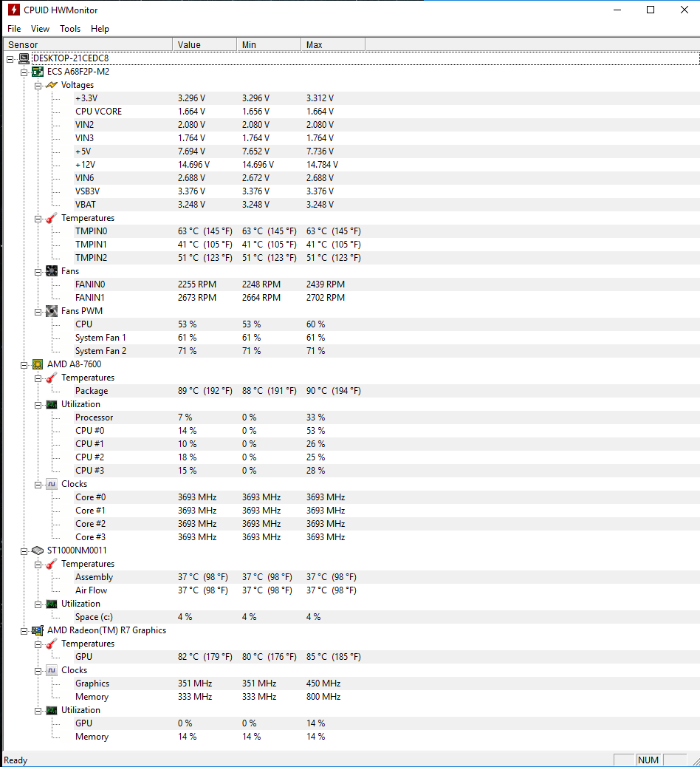Select the Space (c:) utilization row
This screenshot has width=700, height=767.
[387, 617]
